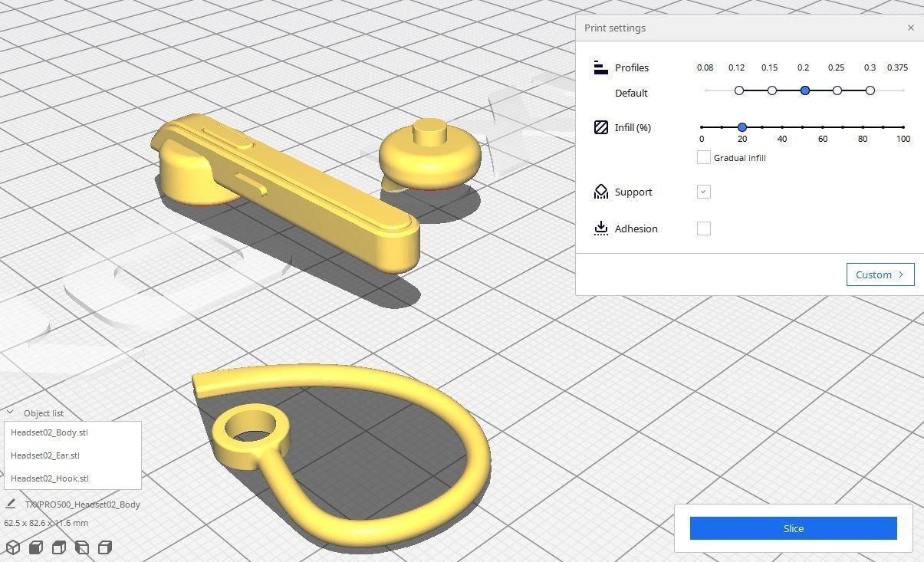
Task: Click the Print settings panel title
Action: (x=615, y=28)
